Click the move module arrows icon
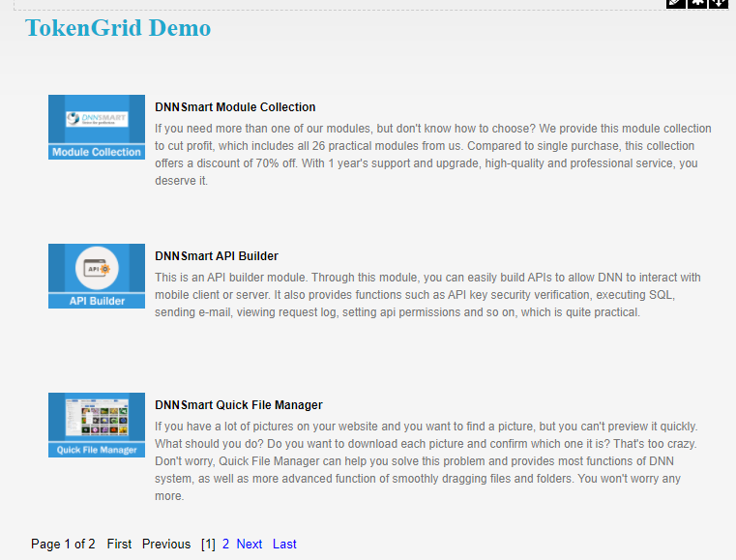This screenshot has height=560, width=736. 719,3
